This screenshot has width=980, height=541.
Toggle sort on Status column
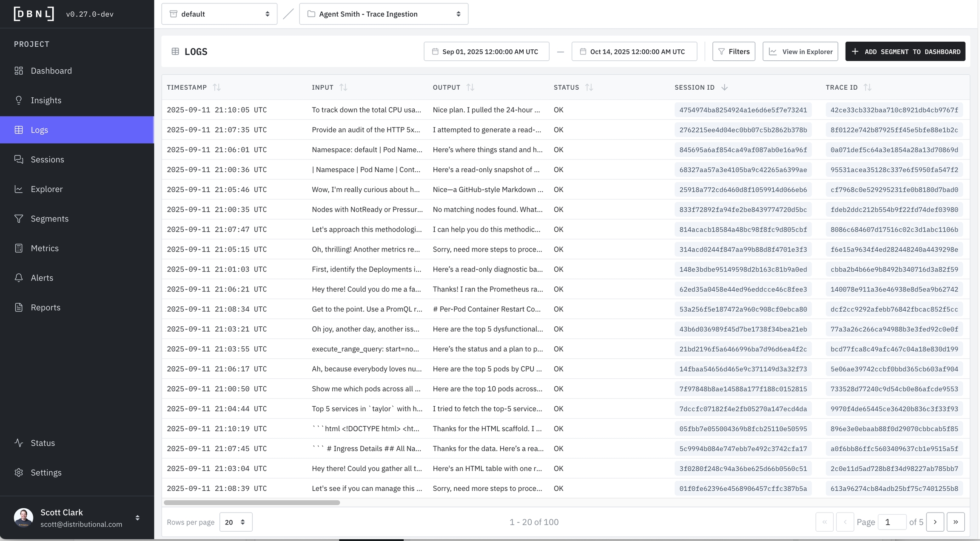589,87
